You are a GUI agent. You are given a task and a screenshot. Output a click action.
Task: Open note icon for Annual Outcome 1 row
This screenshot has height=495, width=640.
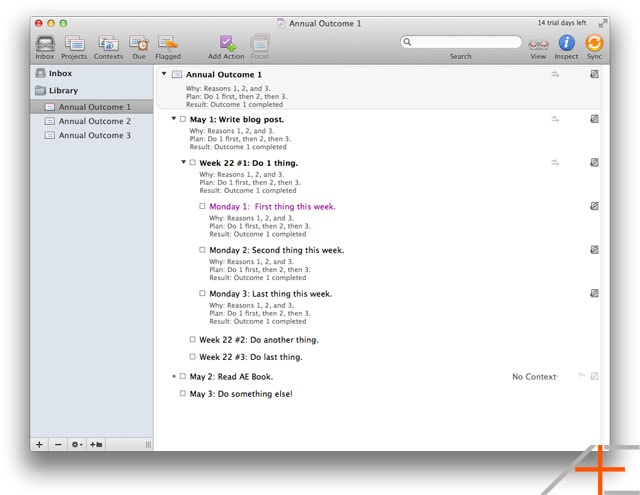pos(594,74)
